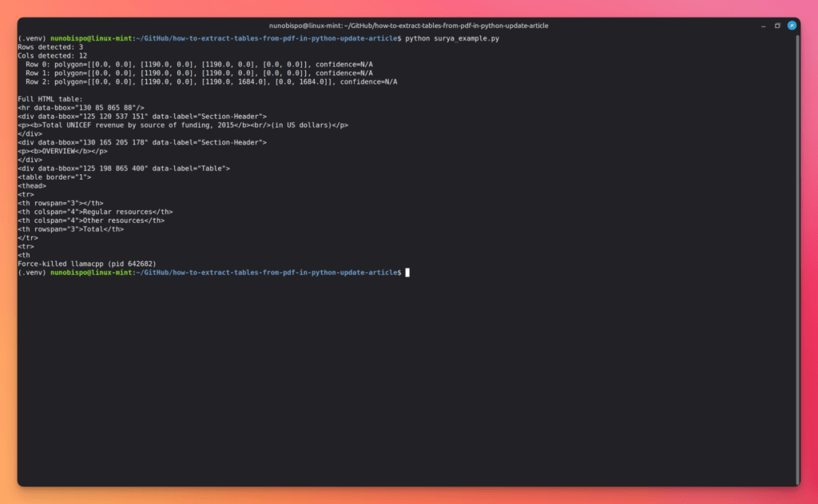This screenshot has height=504, width=818.
Task: Click the 'OVERVIEW' paragraph line
Action: pyautogui.click(x=62, y=151)
